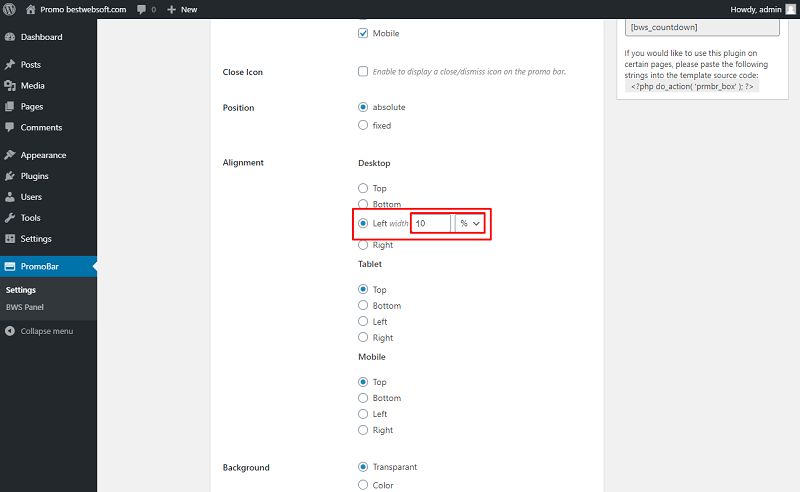Select Mobile Right alignment radio
This screenshot has width=800, height=492.
tap(363, 430)
